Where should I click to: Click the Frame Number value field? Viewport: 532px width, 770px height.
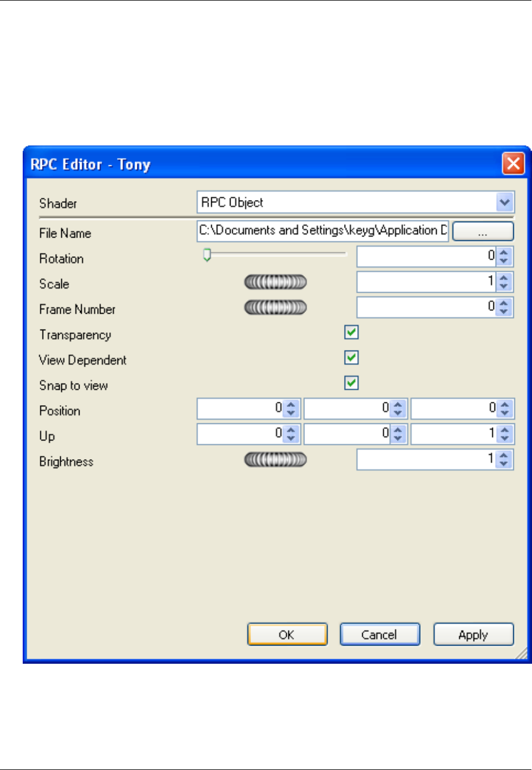(426, 307)
